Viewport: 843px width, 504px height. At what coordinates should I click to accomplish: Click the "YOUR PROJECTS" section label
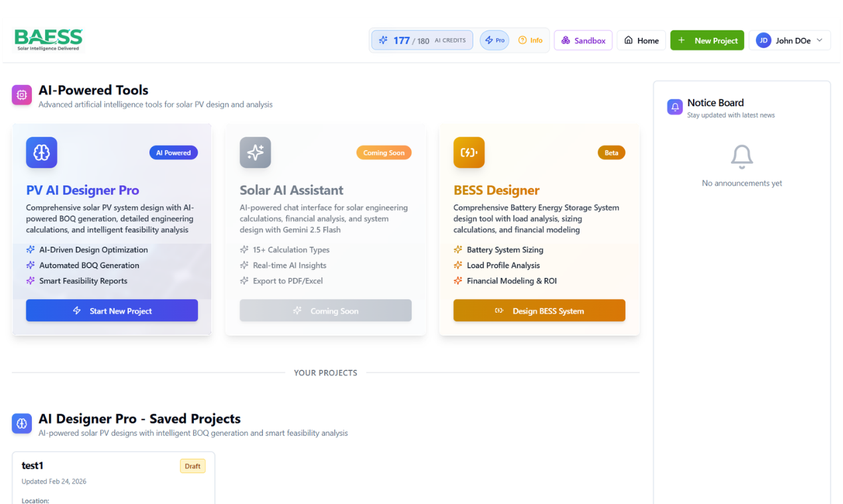coord(325,373)
